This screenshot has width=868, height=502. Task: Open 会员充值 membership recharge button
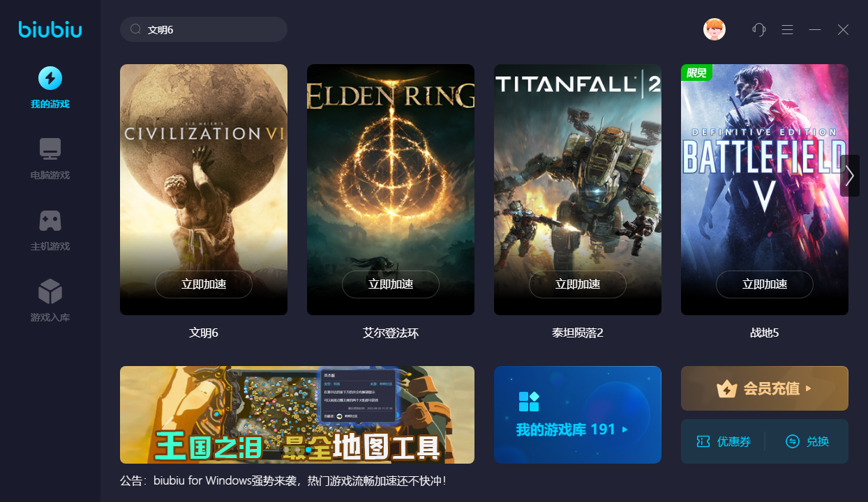tap(765, 388)
